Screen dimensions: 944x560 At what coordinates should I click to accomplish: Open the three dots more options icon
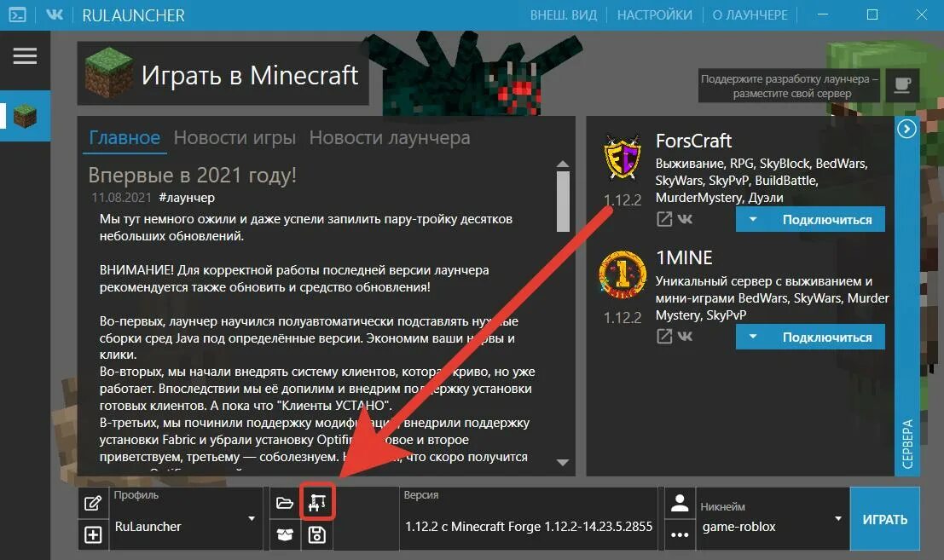pyautogui.click(x=680, y=534)
